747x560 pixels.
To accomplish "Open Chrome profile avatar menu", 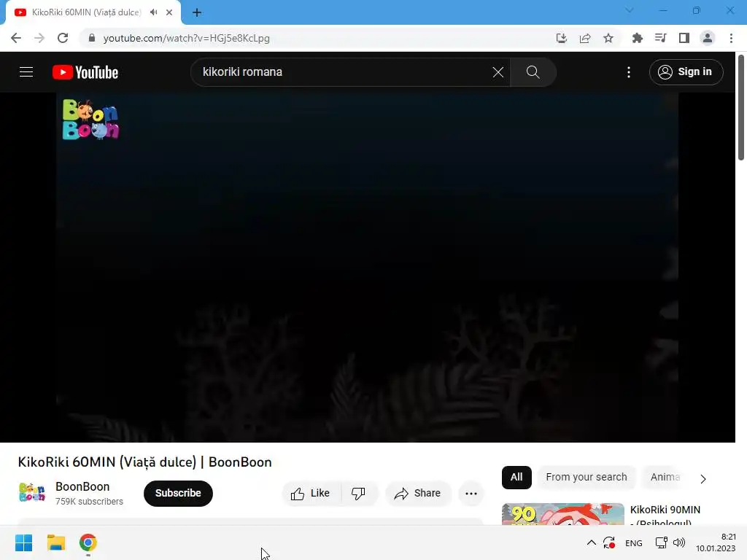I will (x=708, y=38).
